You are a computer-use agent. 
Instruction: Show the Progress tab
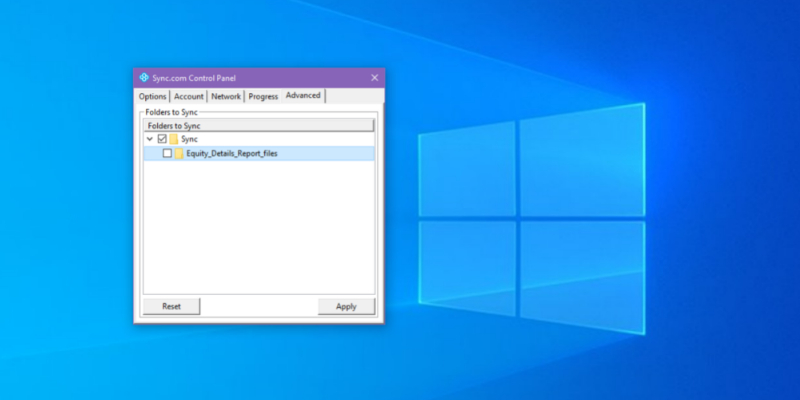pos(263,96)
